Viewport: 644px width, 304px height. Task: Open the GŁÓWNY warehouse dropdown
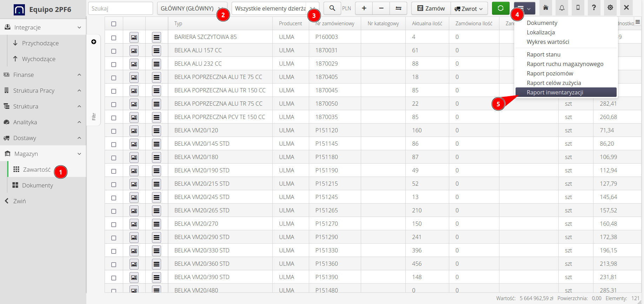[x=192, y=8]
